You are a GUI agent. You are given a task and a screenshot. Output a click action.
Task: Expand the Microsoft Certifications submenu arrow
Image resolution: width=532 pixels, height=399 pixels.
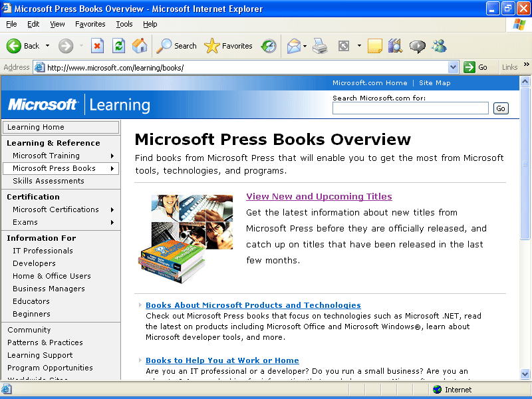(112, 209)
